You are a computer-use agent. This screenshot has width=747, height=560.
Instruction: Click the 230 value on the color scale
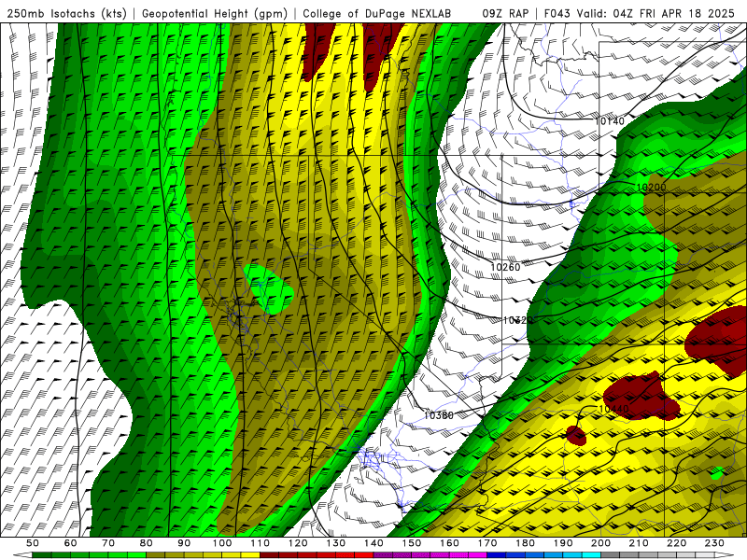click(x=714, y=543)
